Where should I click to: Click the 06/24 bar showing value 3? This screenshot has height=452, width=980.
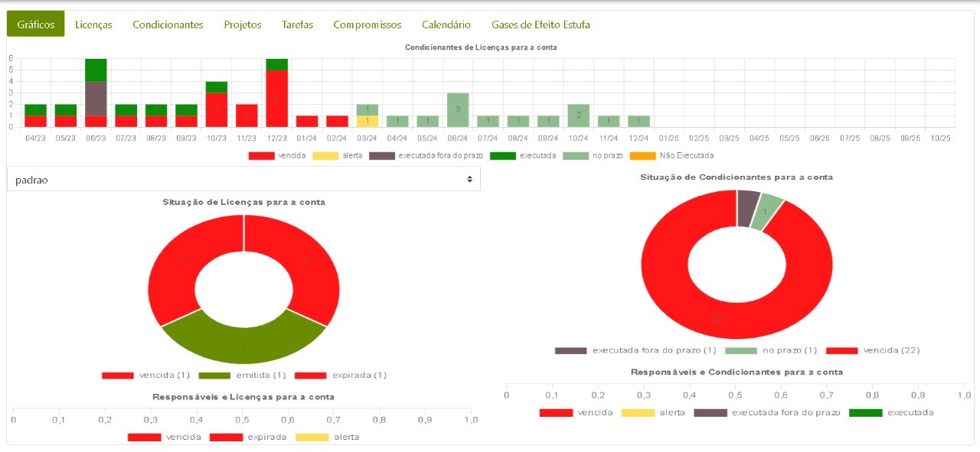point(458,109)
